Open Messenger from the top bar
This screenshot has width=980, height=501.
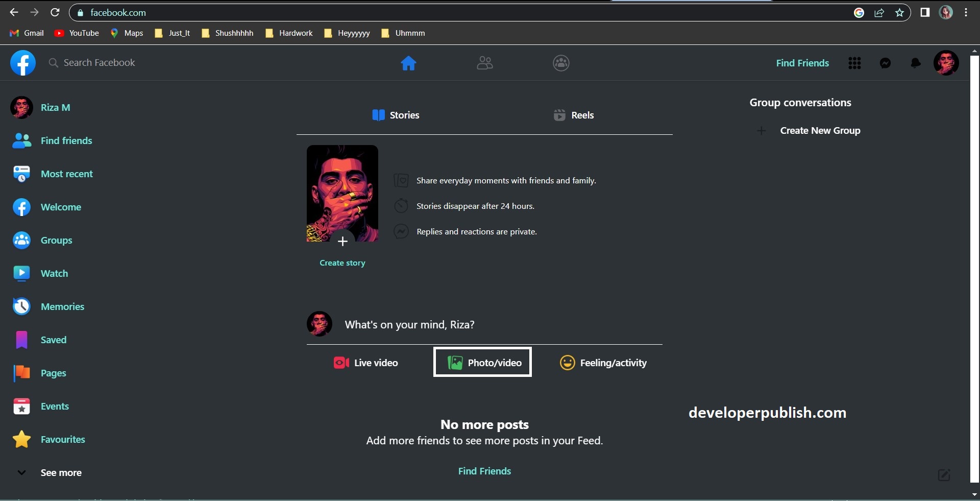885,63
